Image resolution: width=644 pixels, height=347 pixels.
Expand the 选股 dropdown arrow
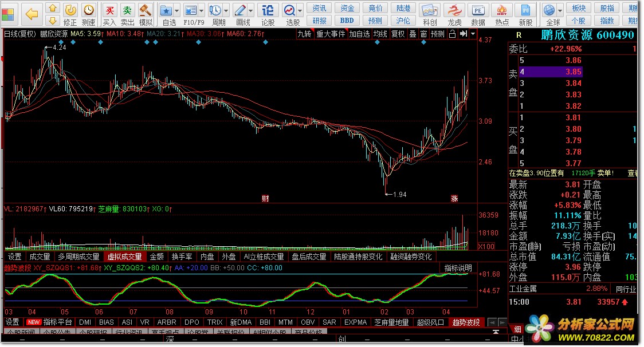(300, 11)
